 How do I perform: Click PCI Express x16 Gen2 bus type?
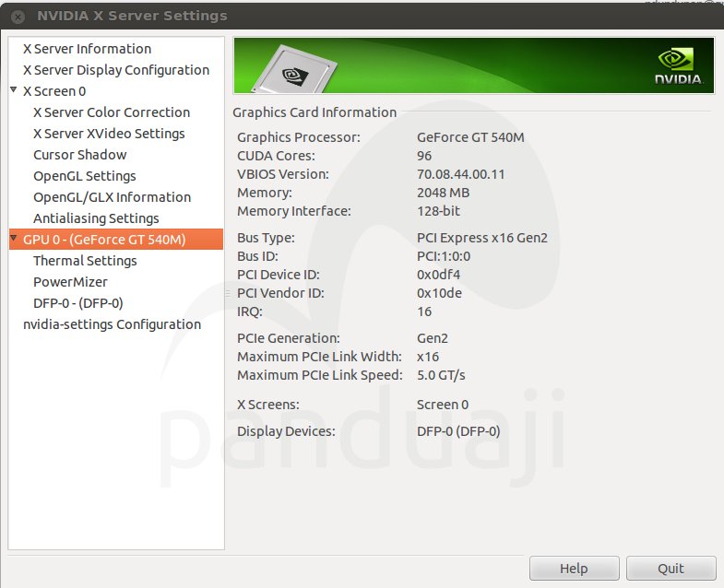[x=482, y=238]
